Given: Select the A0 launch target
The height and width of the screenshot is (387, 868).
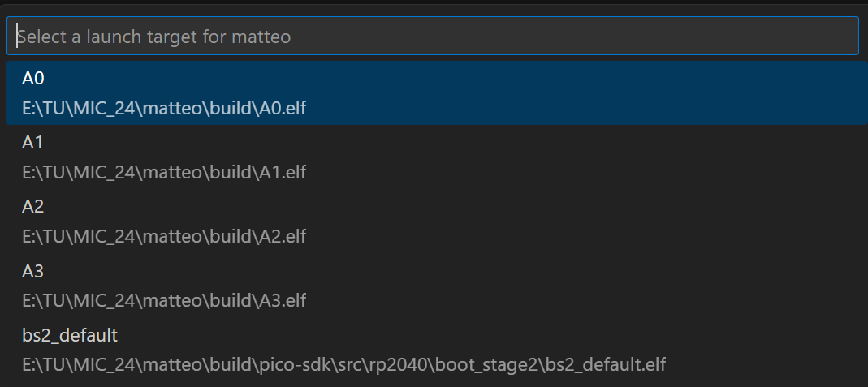Looking at the screenshot, I should coord(437,92).
